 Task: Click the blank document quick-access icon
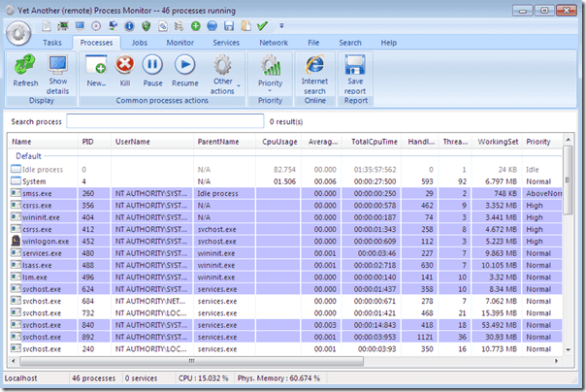[47, 26]
